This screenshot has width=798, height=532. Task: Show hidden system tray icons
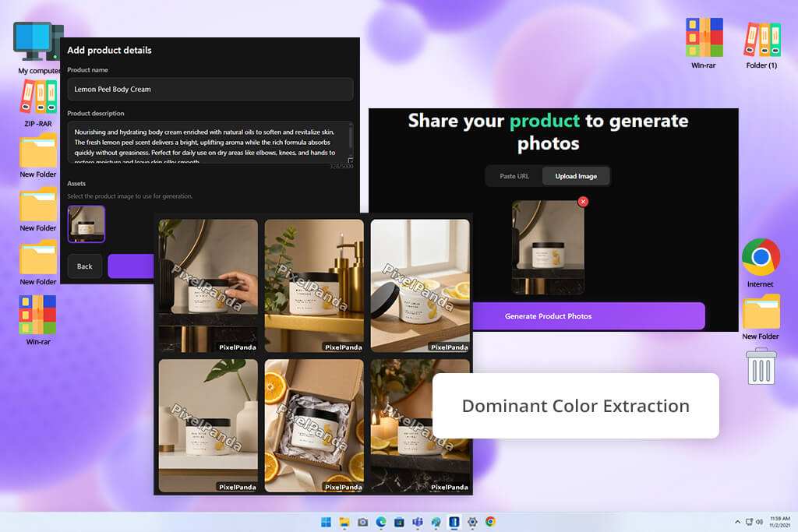(737, 522)
